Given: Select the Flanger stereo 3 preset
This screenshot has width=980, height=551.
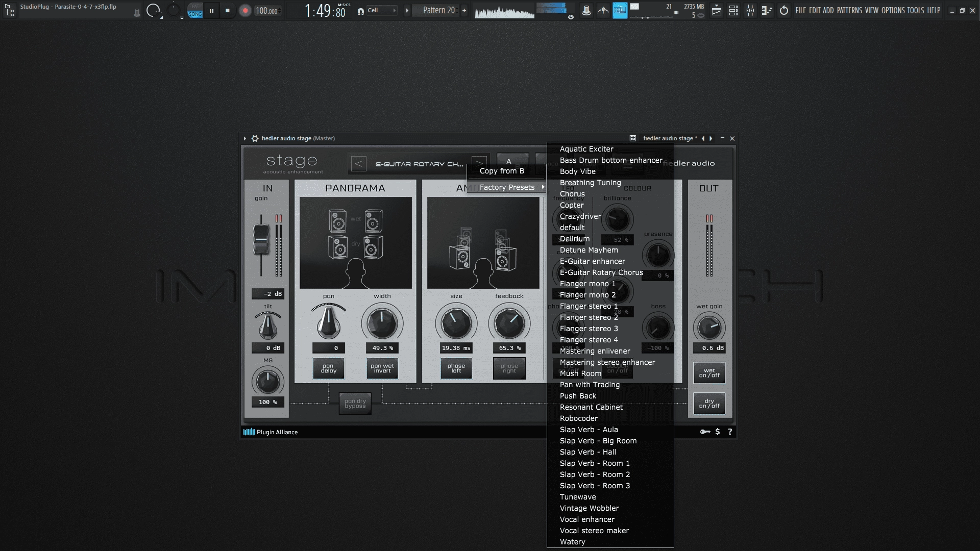Looking at the screenshot, I should (610, 329).
